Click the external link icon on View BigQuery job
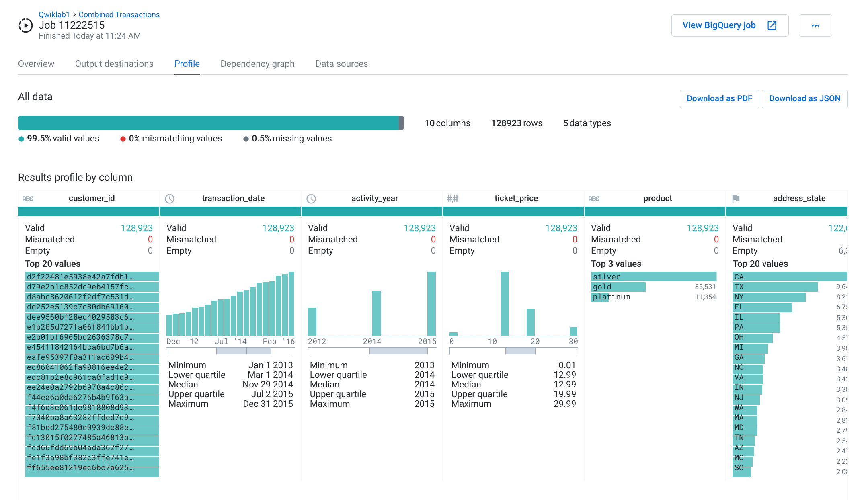This screenshot has width=868, height=500. (x=772, y=25)
